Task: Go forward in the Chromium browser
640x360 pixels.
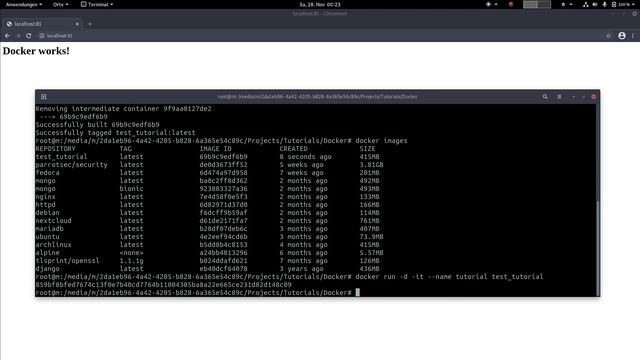Action: tap(18, 36)
